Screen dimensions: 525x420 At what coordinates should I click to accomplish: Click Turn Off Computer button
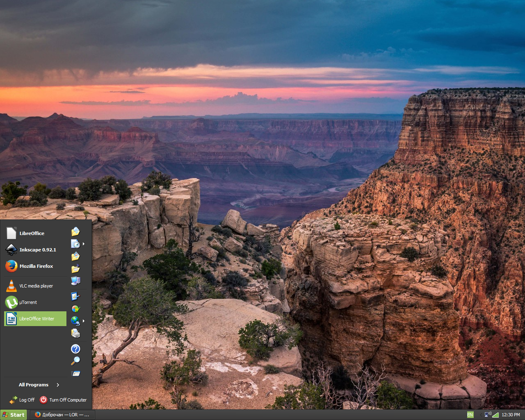point(63,400)
